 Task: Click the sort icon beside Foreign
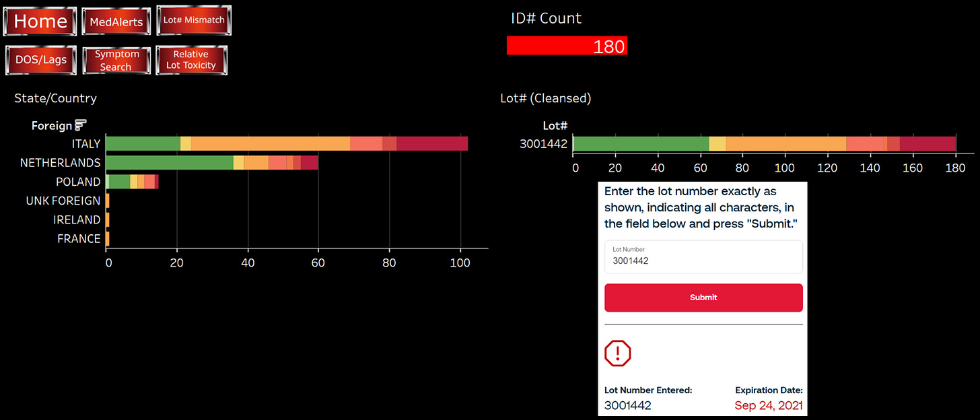pos(81,125)
